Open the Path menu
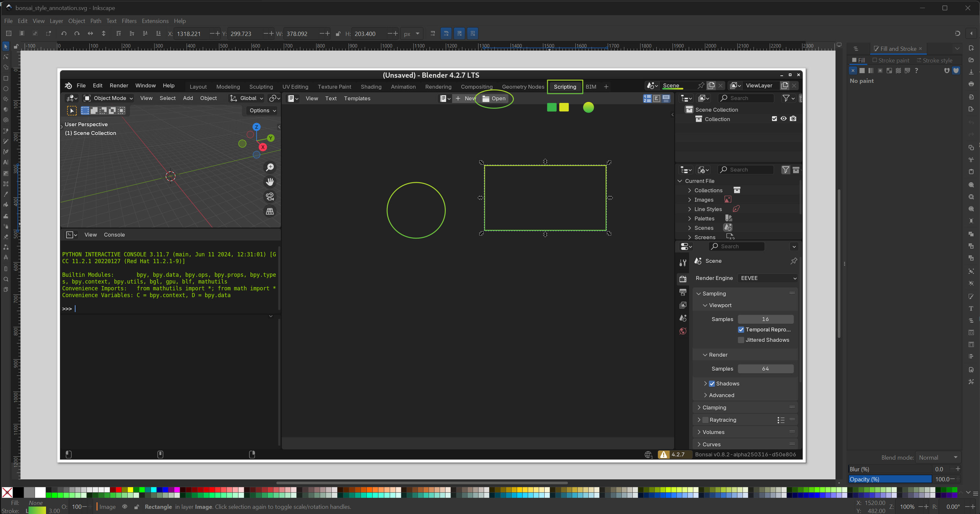This screenshot has width=980, height=514. click(96, 21)
